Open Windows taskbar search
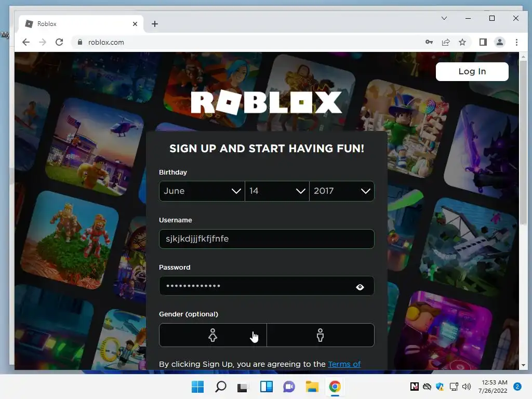This screenshot has width=532, height=399. point(221,387)
